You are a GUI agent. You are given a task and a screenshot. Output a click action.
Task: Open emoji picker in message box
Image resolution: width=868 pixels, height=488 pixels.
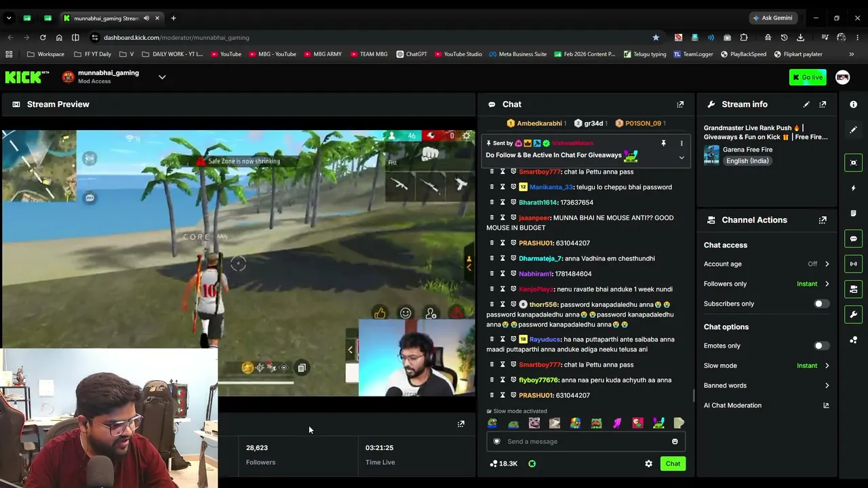(x=675, y=442)
